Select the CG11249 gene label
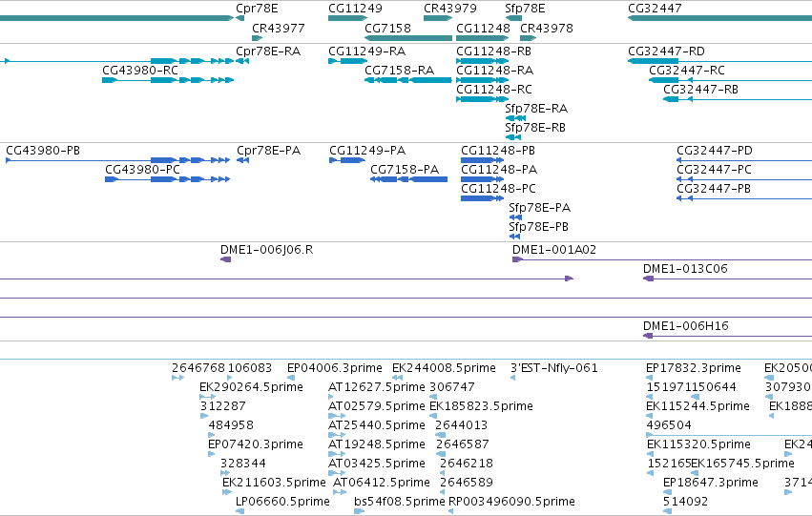This screenshot has width=812, height=516. (x=355, y=9)
